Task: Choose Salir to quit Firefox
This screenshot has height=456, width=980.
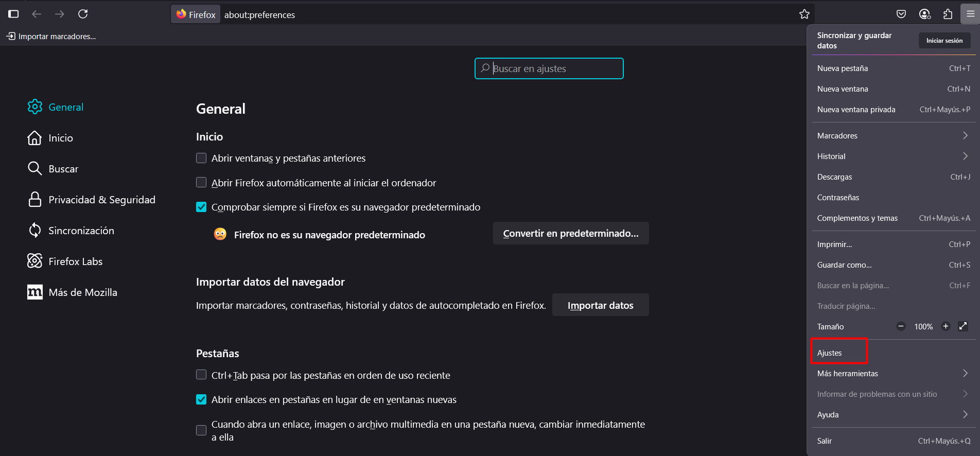Action: [894, 441]
